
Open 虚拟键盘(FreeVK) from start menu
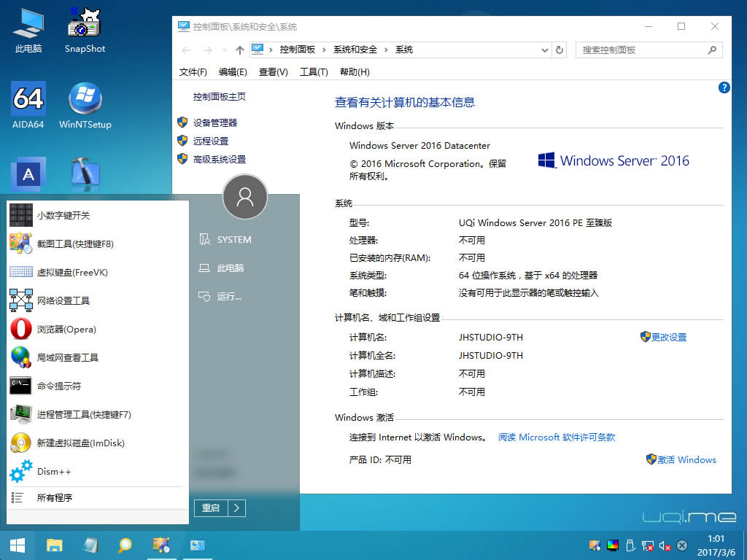[98, 273]
